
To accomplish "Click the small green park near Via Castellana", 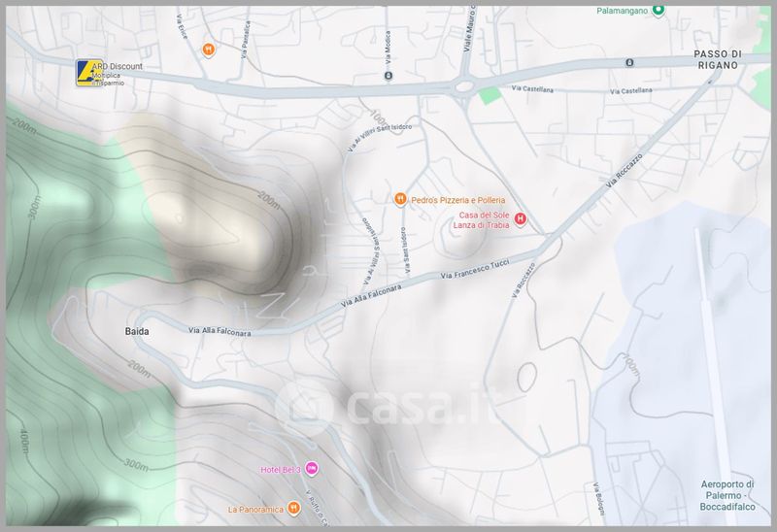I will [492, 95].
